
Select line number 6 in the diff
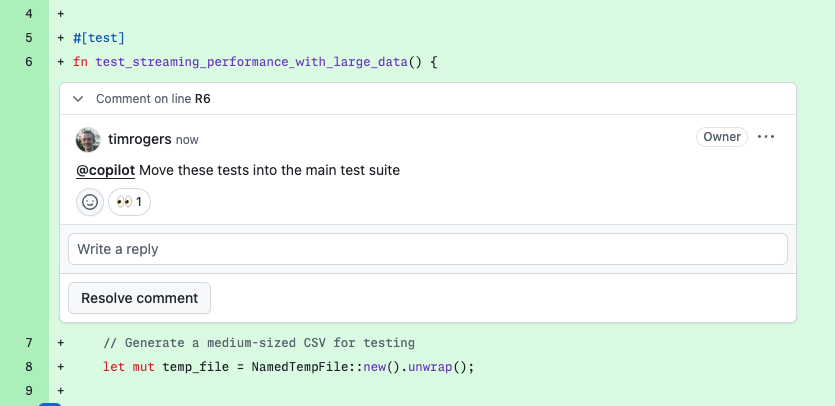(x=28, y=62)
